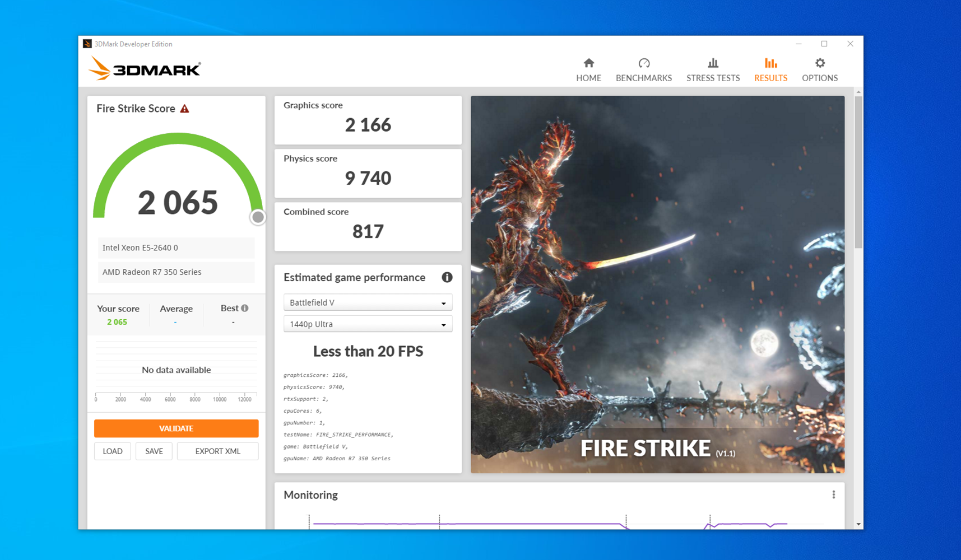Open the OPTIONS tab
This screenshot has width=961, height=560.
coord(820,70)
